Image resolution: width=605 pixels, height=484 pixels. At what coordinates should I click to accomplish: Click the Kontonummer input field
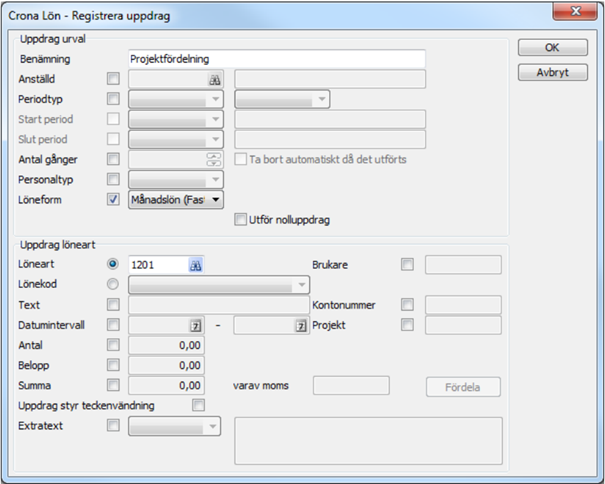[x=463, y=305]
